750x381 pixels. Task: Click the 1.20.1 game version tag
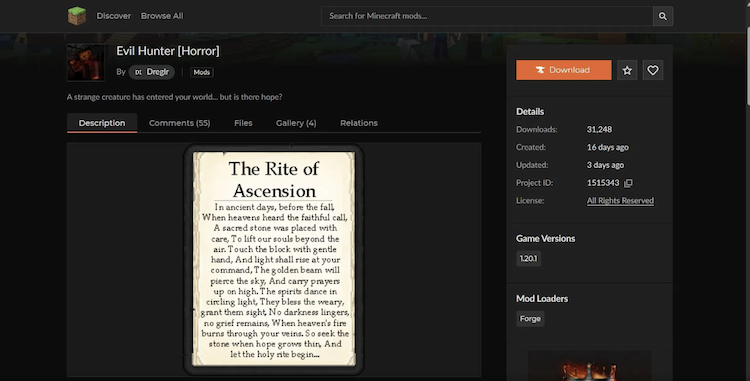tap(528, 259)
